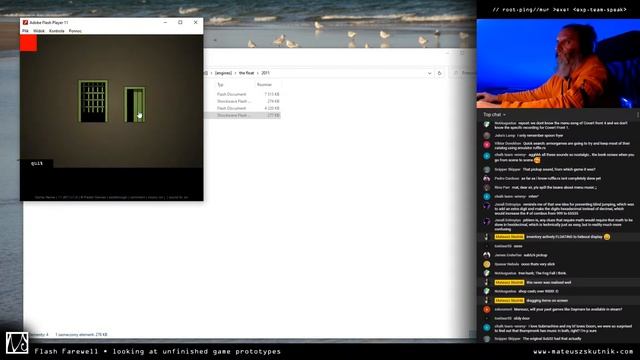Click the laughing emoji in nostalgic message
640x360 pixels.
coord(537,160)
